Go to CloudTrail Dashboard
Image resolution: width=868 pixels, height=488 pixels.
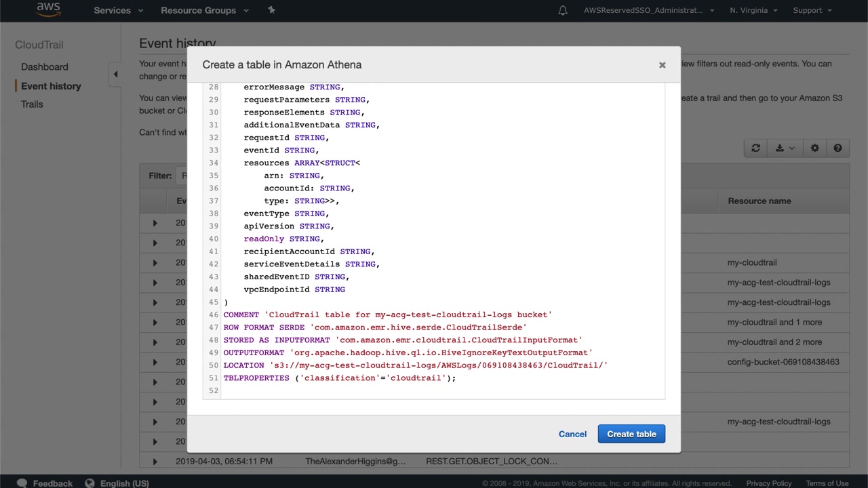point(45,66)
